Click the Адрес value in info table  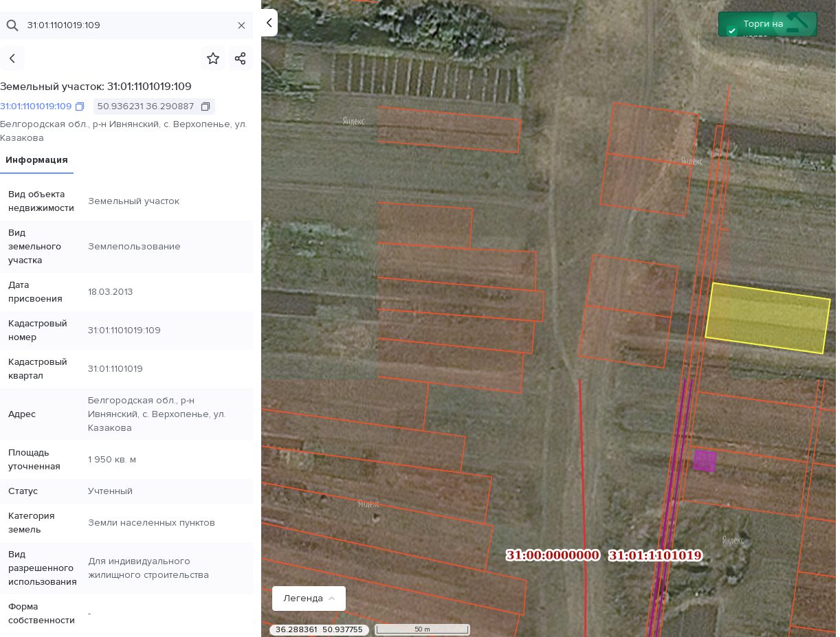point(157,414)
